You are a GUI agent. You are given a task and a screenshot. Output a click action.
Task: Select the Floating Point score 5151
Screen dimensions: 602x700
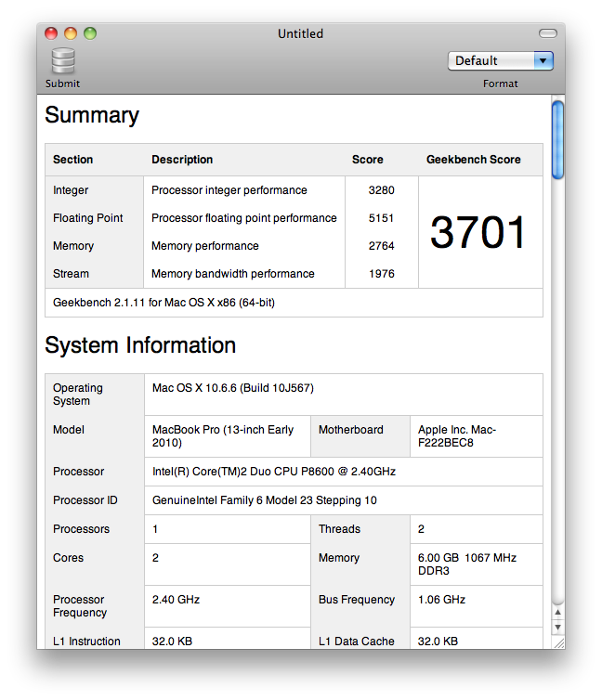tap(382, 218)
